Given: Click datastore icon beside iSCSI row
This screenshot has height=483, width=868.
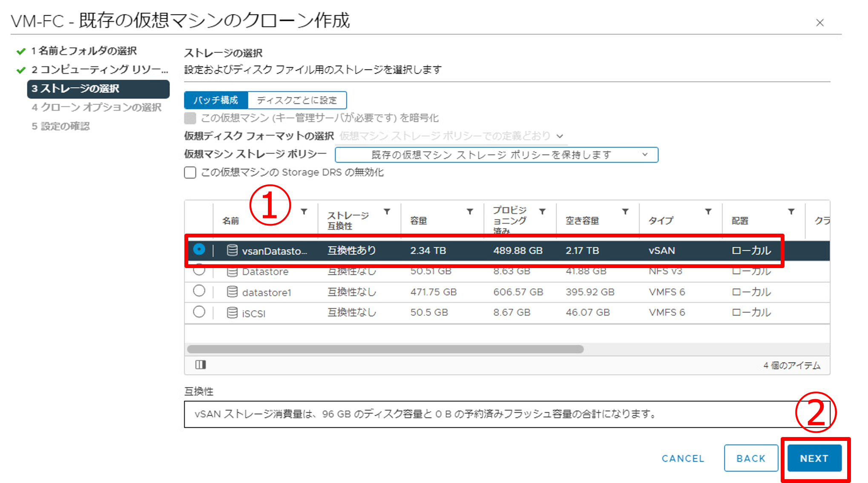Looking at the screenshot, I should click(232, 313).
